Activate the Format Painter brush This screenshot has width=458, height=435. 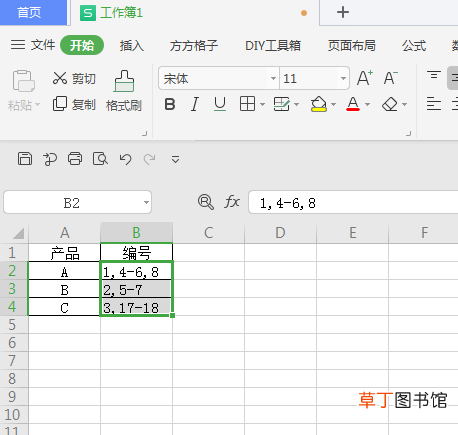[x=124, y=81]
